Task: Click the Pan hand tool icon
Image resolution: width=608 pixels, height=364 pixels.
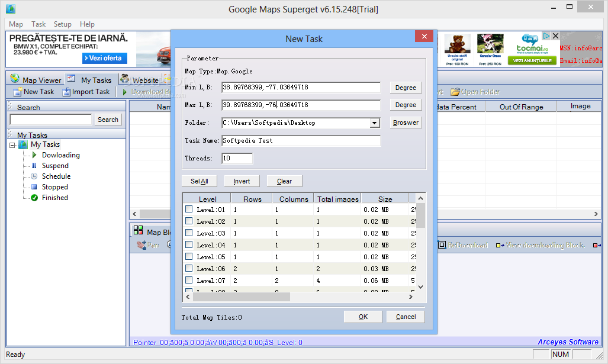Action: [141, 245]
